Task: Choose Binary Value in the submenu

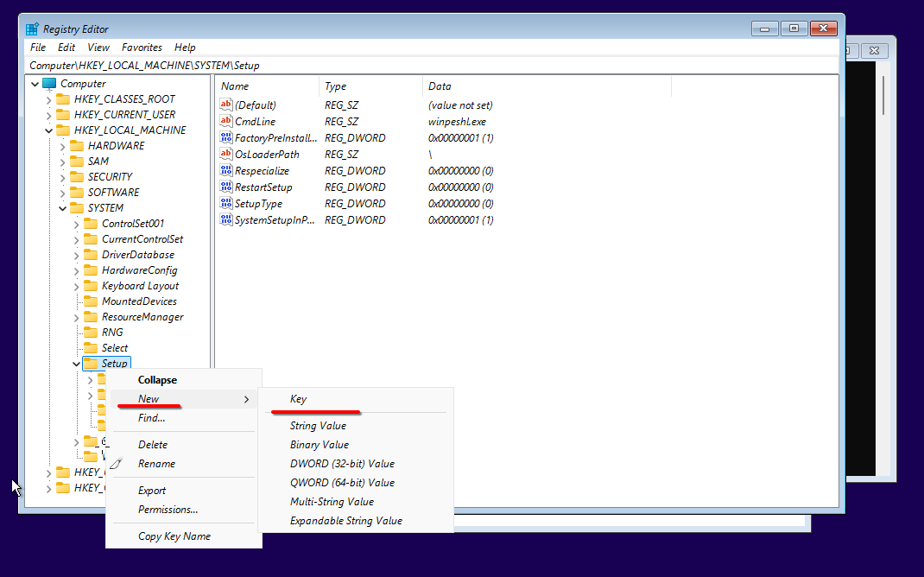Action: [x=356, y=444]
